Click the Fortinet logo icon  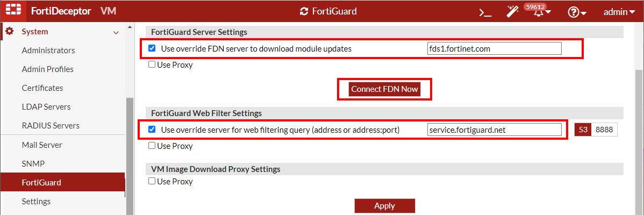pyautogui.click(x=13, y=11)
